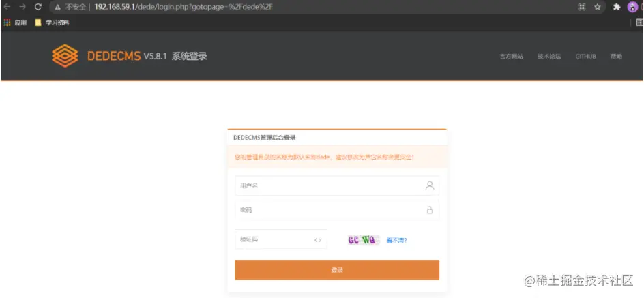Click the orange 登录 button
The width and height of the screenshot is (644, 298).
tap(337, 270)
